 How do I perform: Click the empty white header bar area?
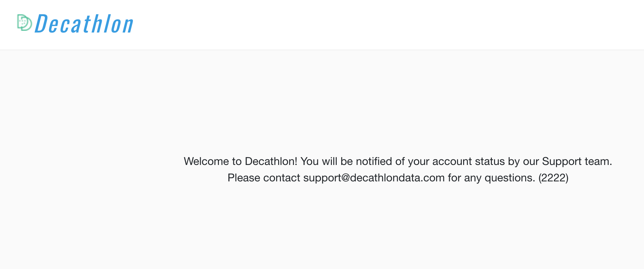point(387,25)
